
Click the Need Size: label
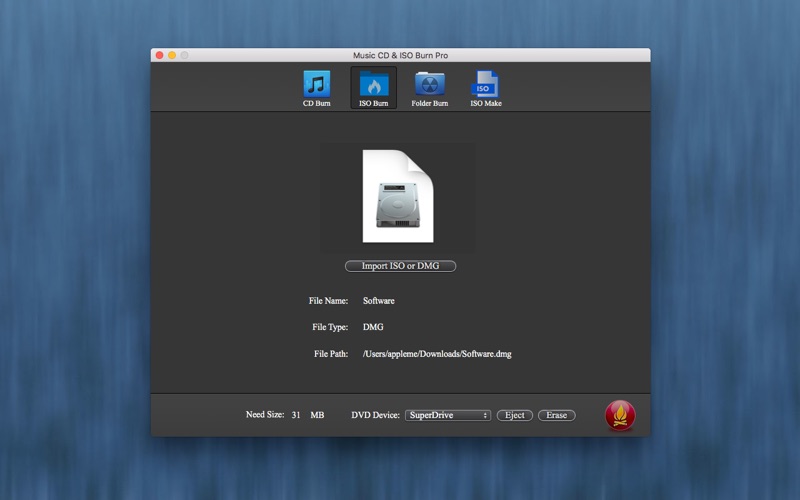(x=265, y=414)
